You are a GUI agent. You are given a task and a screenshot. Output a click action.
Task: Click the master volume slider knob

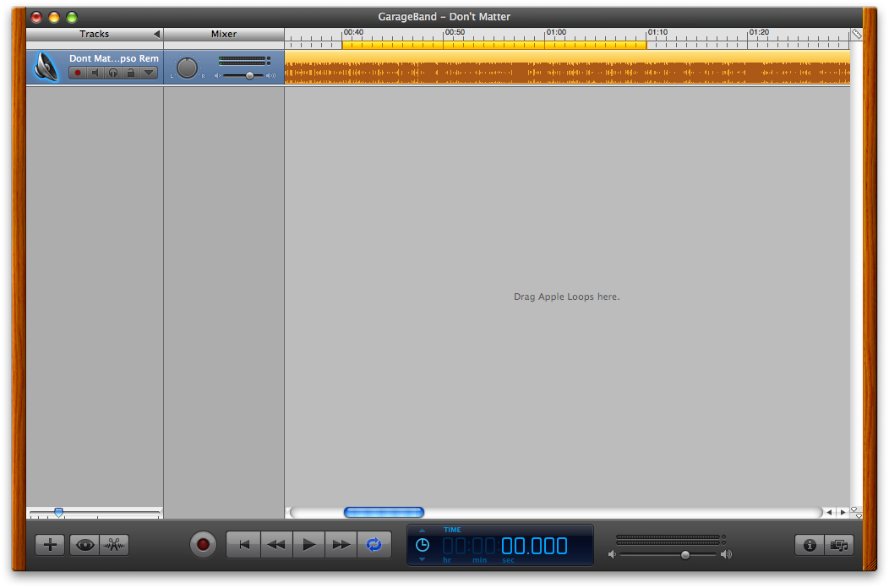point(685,555)
